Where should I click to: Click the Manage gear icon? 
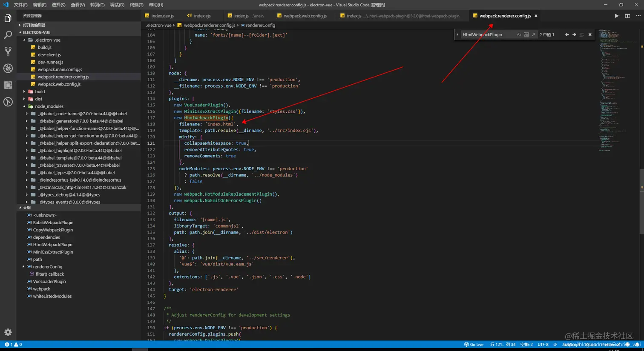click(8, 332)
